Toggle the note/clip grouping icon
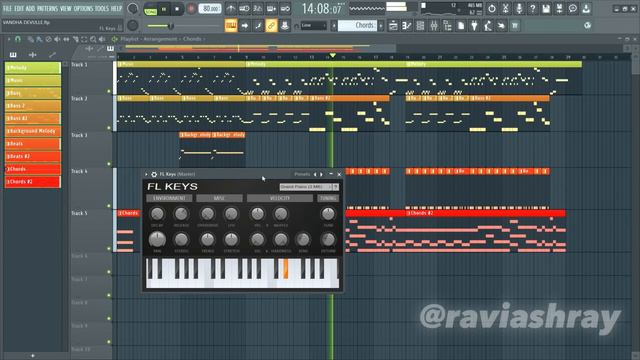Image resolution: width=640 pixels, height=360 pixels. 258,26
